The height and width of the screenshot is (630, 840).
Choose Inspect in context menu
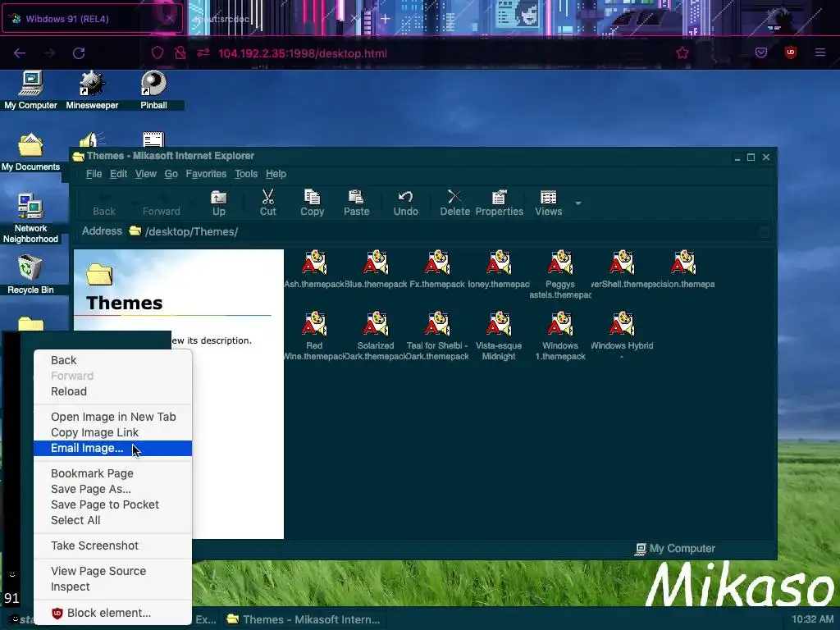click(x=112, y=586)
